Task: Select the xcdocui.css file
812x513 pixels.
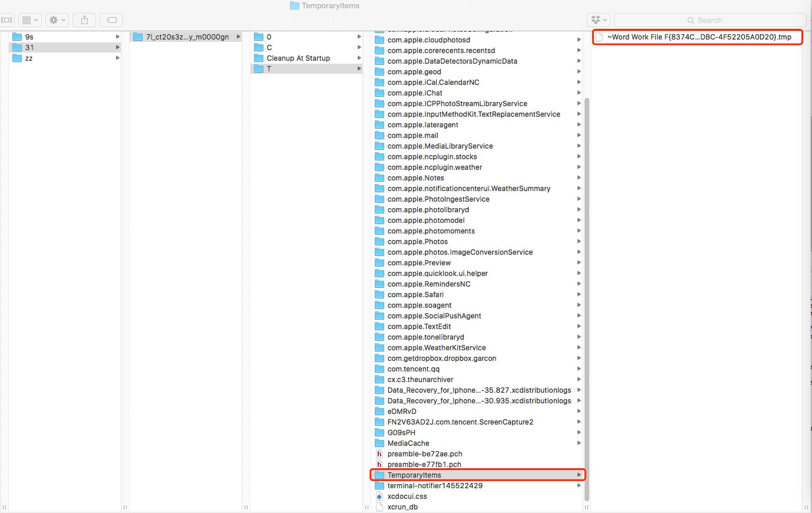Action: [407, 496]
